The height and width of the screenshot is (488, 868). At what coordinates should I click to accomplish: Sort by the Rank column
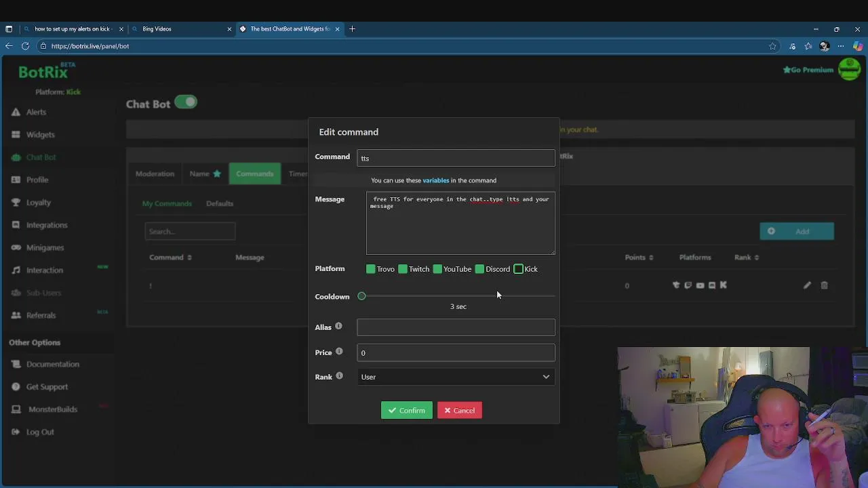tap(746, 258)
